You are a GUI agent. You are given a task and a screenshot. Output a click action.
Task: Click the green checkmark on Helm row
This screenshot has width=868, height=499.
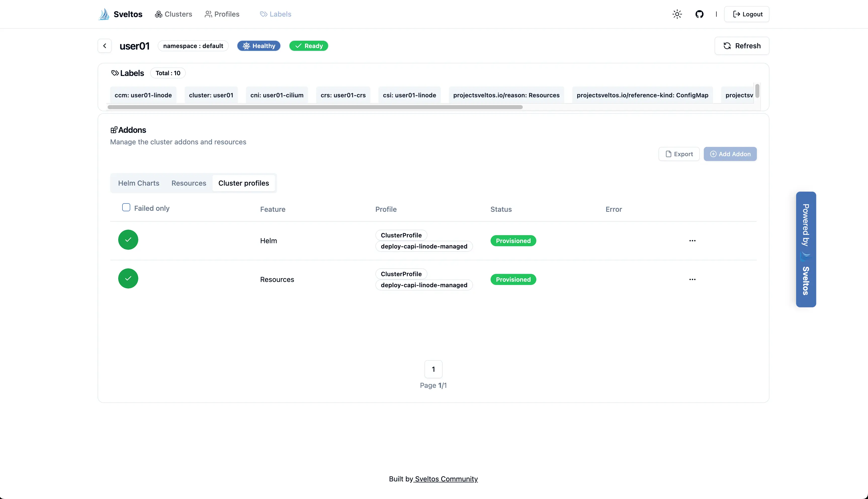(x=128, y=240)
